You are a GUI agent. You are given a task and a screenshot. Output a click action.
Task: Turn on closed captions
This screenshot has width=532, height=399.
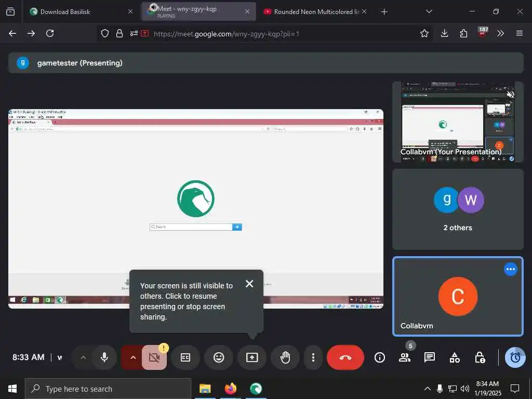(185, 357)
